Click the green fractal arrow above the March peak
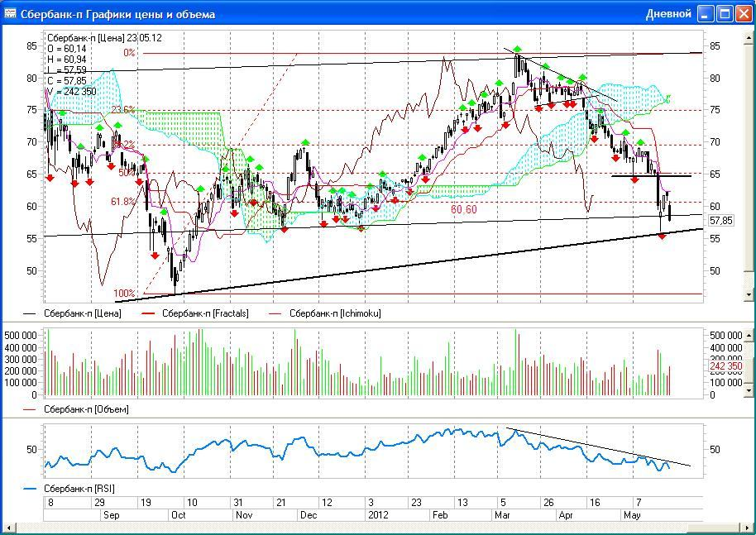The image size is (756, 535). point(517,49)
